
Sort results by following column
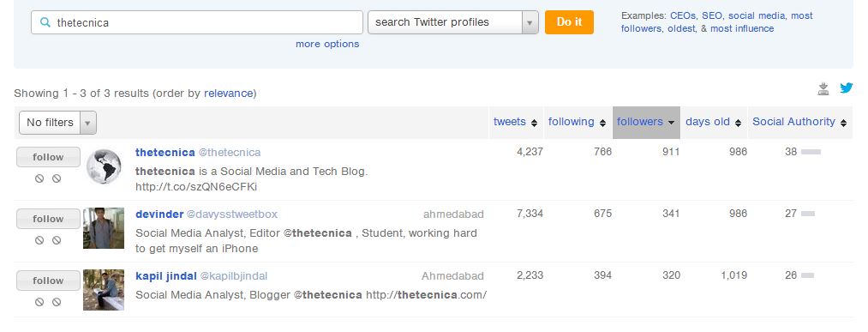click(577, 122)
